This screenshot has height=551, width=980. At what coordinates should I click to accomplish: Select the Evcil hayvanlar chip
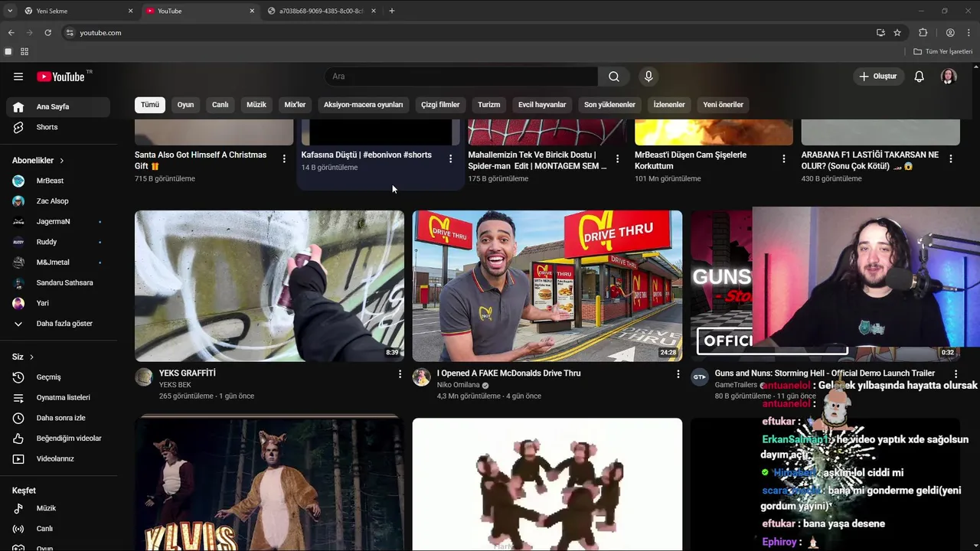542,105
